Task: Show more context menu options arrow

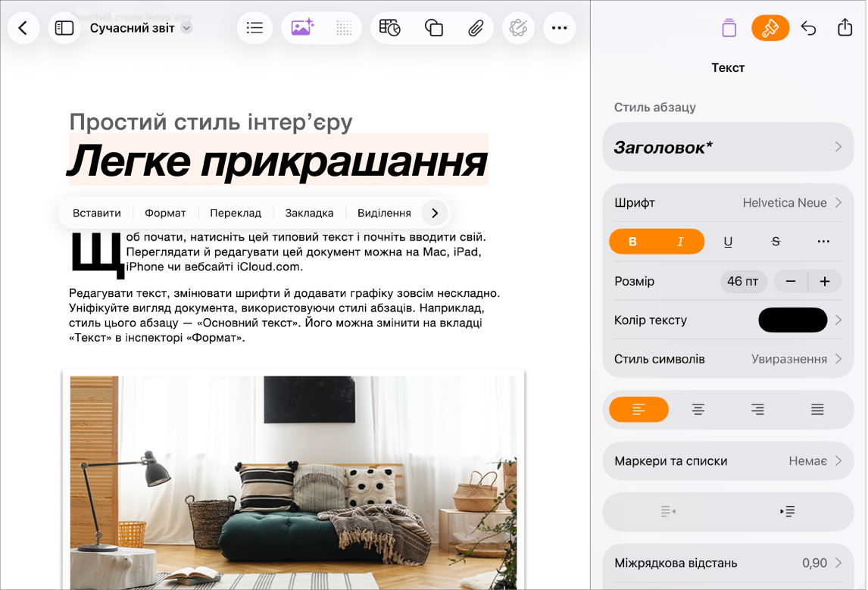Action: click(x=435, y=213)
